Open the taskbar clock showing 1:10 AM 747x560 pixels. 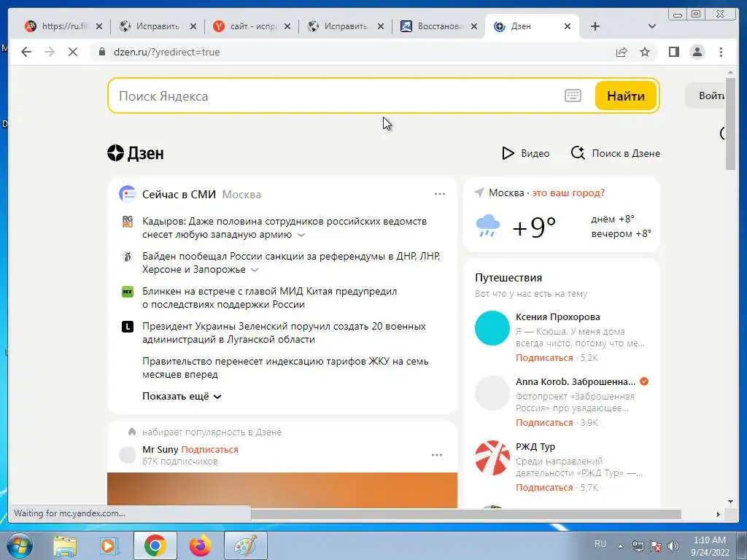tap(710, 545)
